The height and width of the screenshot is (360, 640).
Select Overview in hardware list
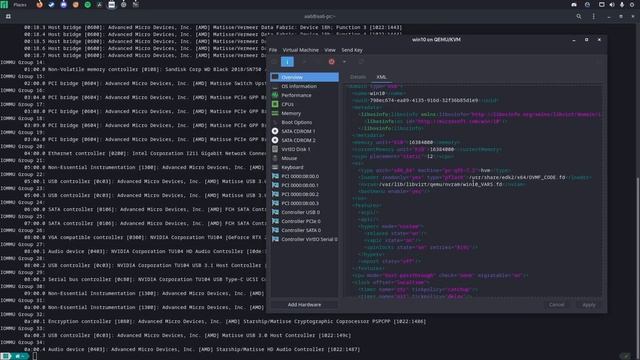[x=304, y=77]
